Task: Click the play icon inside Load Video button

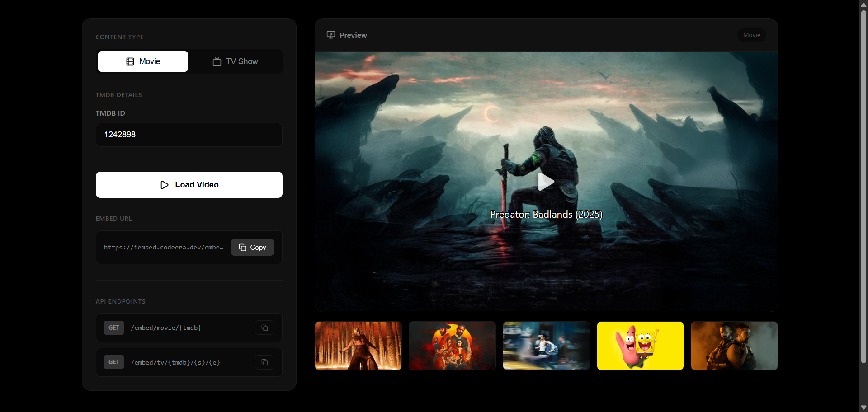Action: tap(165, 185)
